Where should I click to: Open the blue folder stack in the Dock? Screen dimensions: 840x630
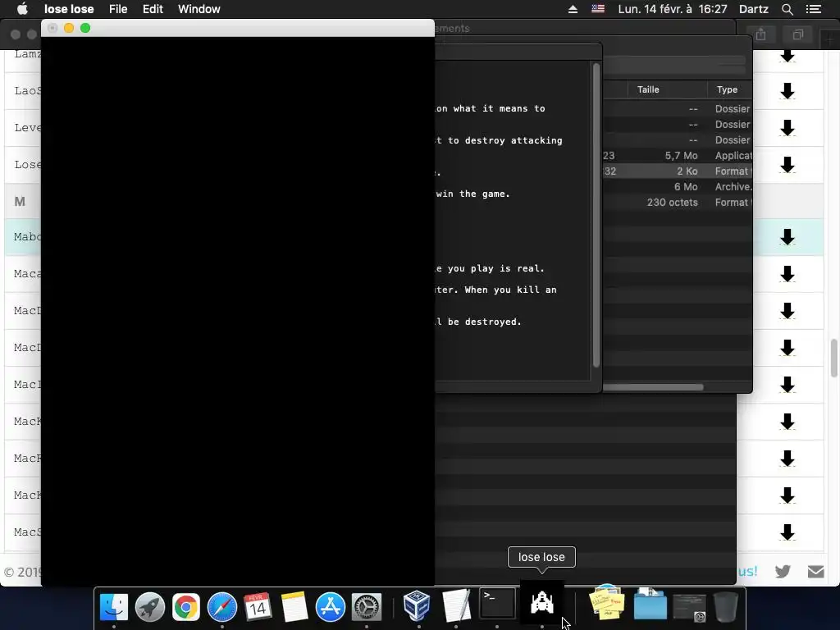[650, 605]
